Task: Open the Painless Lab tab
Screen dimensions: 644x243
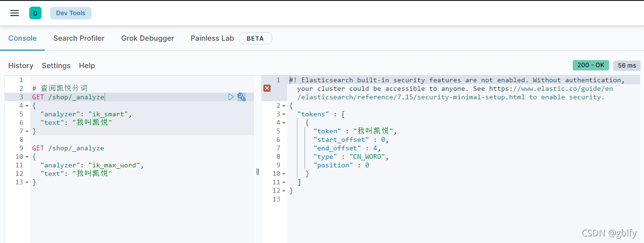Action: 212,38
